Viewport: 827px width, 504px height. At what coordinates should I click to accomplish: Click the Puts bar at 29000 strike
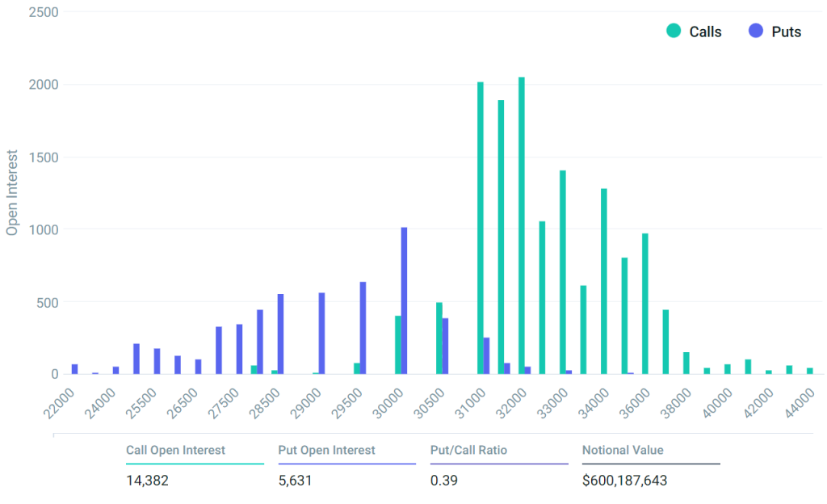click(x=321, y=333)
